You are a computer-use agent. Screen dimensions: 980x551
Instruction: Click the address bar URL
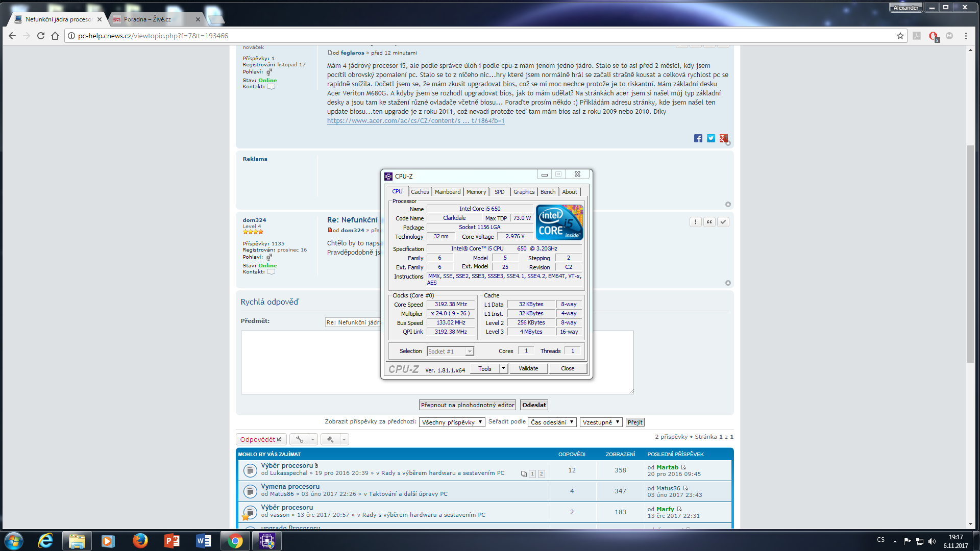coord(153,36)
